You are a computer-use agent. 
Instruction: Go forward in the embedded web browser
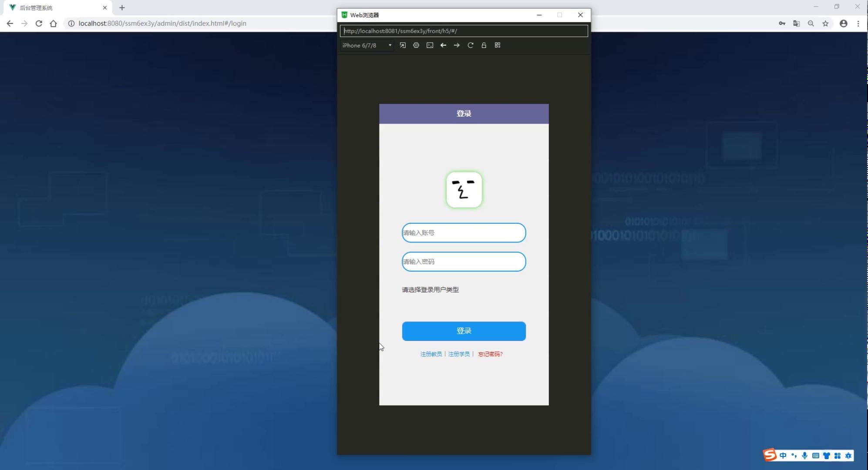click(x=457, y=45)
